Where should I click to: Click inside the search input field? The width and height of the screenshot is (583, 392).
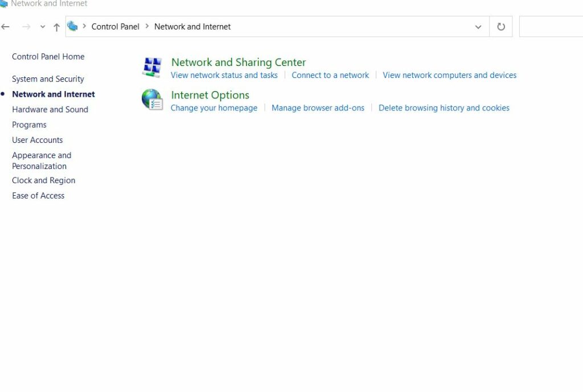coord(551,26)
